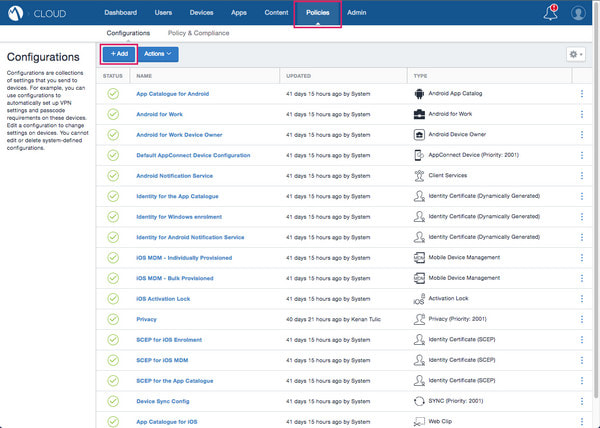This screenshot has width=600, height=428.
Task: Click status check icon for iOS Activation Lock
Action: [113, 299]
